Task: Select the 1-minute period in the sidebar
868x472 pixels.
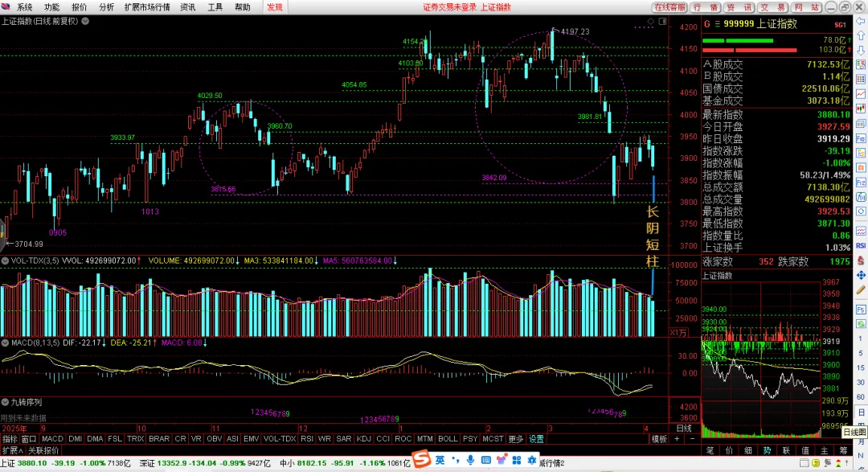Action: [x=861, y=338]
